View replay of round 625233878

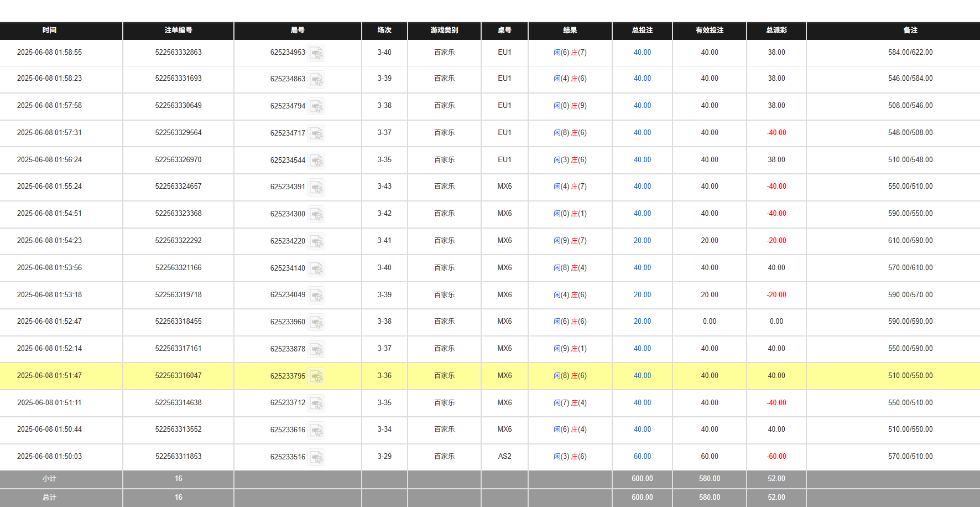click(x=316, y=349)
